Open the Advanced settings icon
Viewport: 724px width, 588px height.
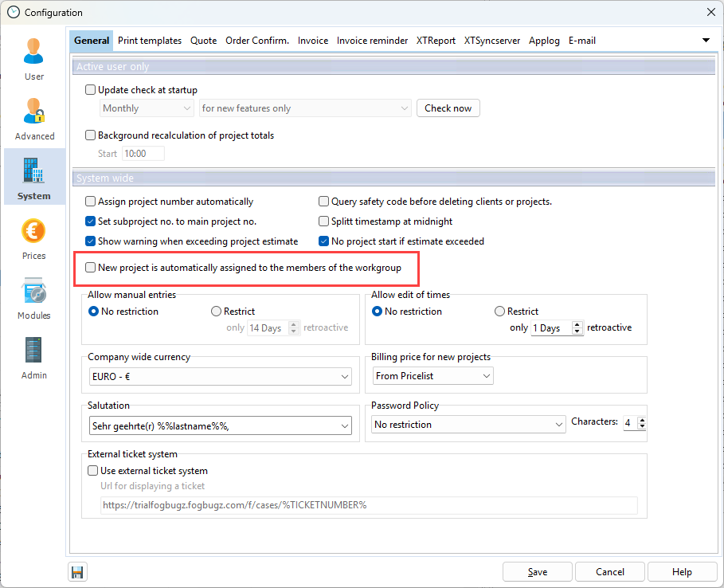click(34, 112)
